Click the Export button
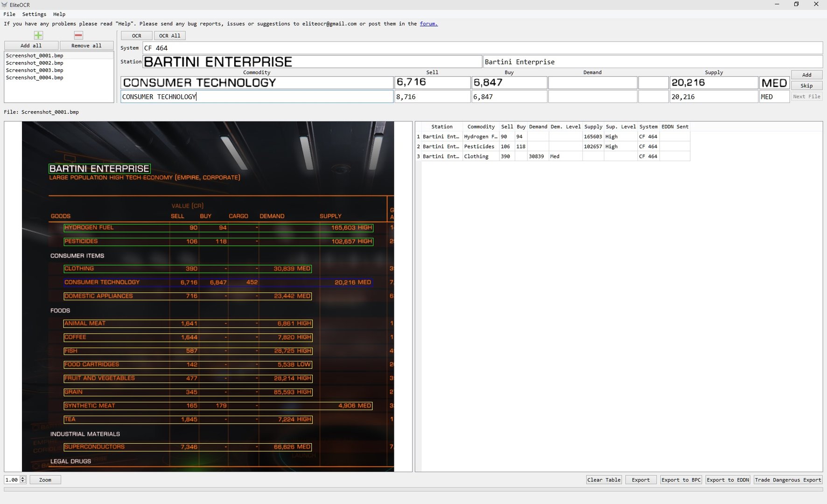This screenshot has height=504, width=827. [641, 480]
